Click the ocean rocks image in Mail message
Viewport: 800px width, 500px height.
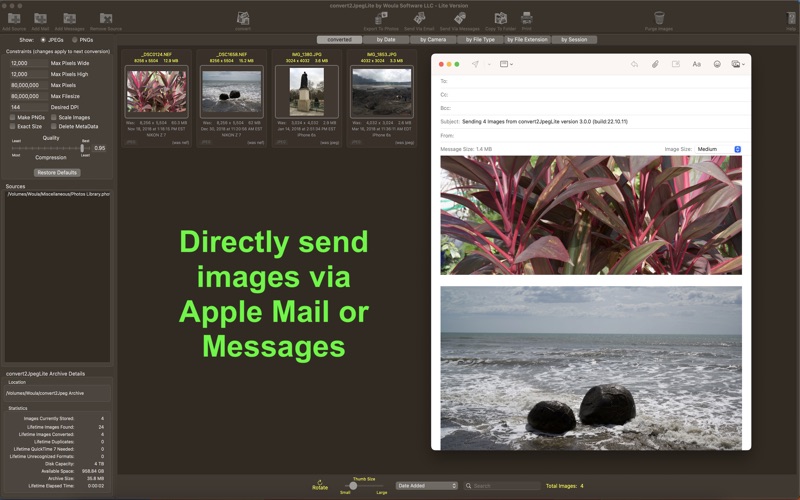tap(591, 368)
